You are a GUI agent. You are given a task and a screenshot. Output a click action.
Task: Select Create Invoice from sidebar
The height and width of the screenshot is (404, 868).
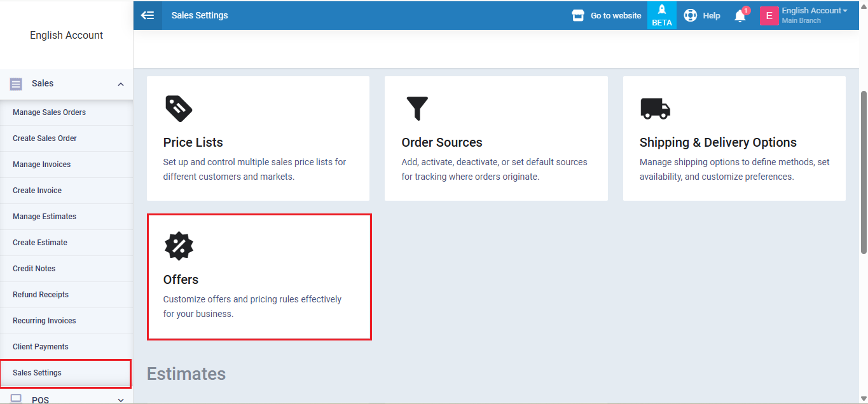click(x=37, y=191)
